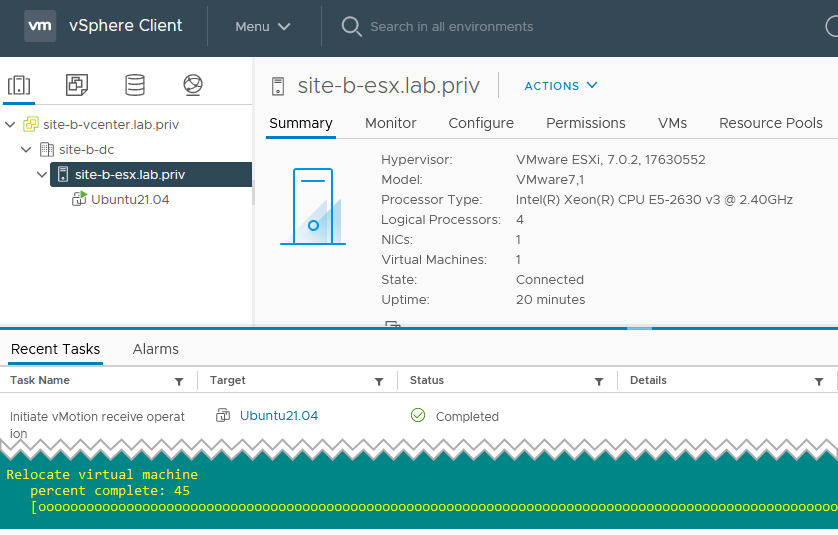Click the 20 minutes uptime value
This screenshot has width=838, height=535.
point(550,300)
